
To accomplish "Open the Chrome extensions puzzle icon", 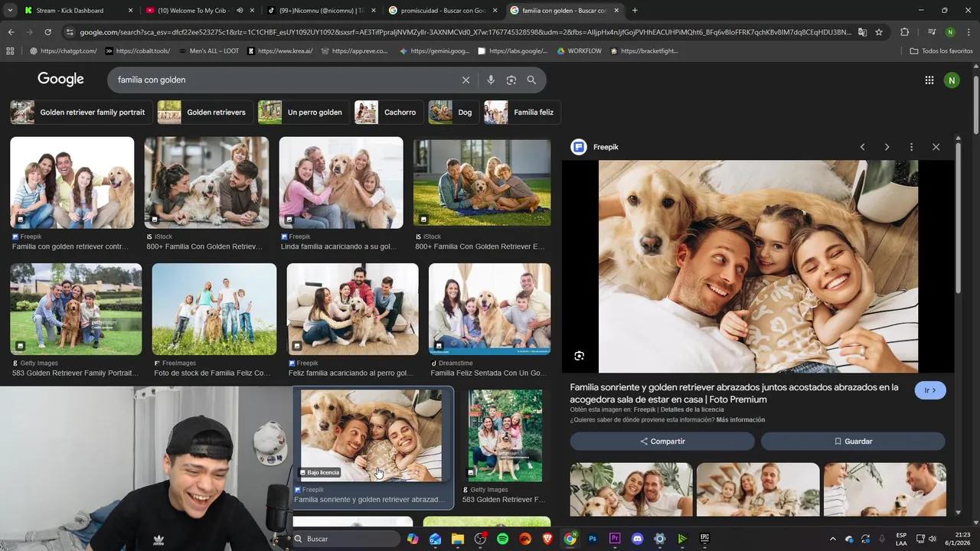I will click(905, 32).
